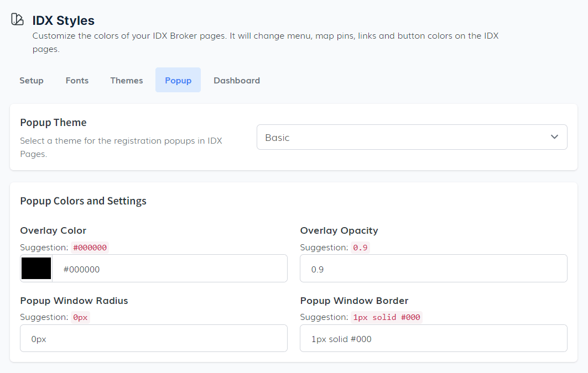Switch to the Setup tab
The width and height of the screenshot is (588, 373).
pos(32,80)
